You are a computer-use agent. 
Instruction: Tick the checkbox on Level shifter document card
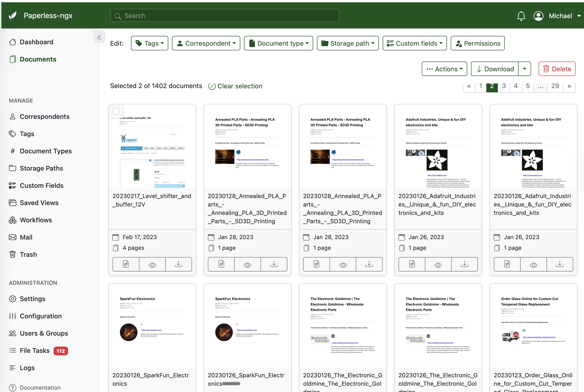(116, 111)
